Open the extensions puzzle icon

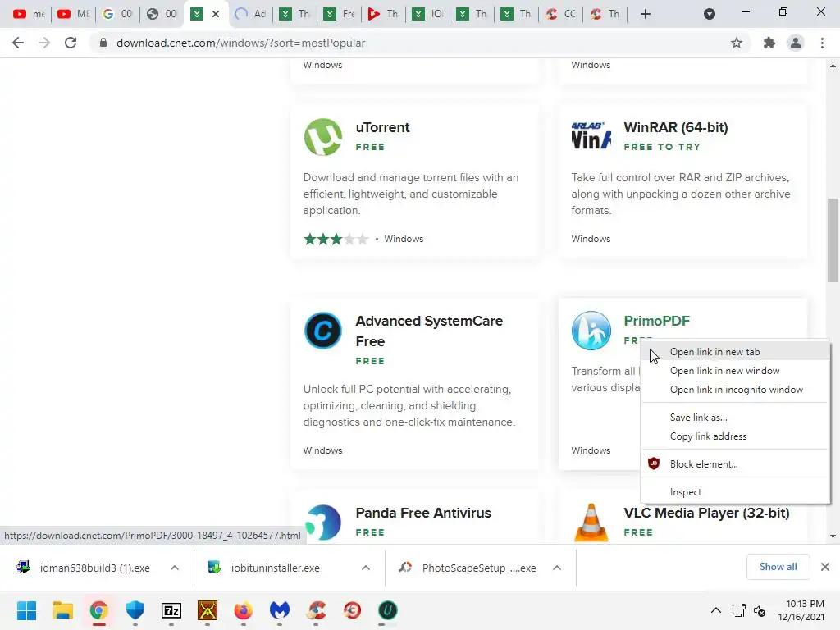coord(769,43)
